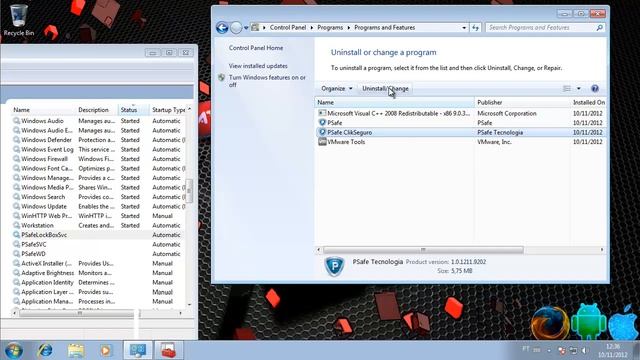Viewport: 640px width, 360px height.
Task: Click the PSafe Tecnologia publisher cell
Action: pos(500,132)
